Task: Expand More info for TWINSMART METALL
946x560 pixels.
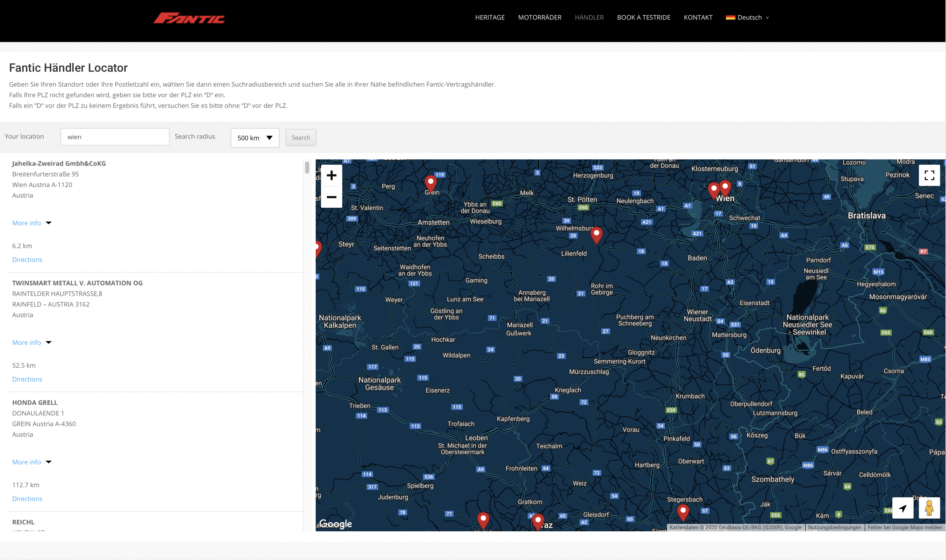Action: click(32, 343)
